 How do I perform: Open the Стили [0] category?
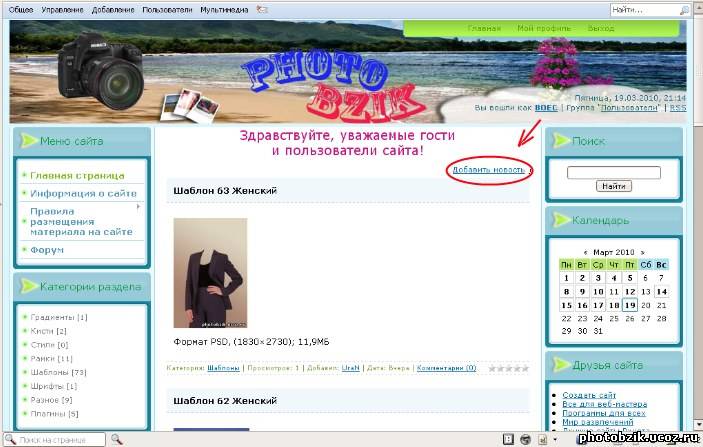(49, 345)
